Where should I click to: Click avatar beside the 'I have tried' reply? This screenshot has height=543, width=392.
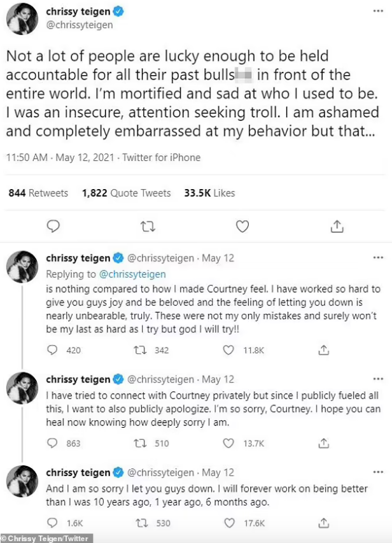click(x=22, y=387)
